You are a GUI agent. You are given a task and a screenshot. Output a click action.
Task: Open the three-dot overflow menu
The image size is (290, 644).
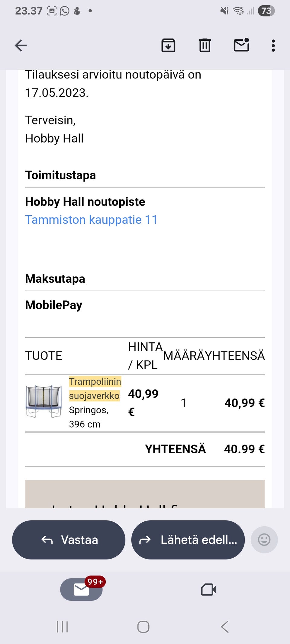273,46
